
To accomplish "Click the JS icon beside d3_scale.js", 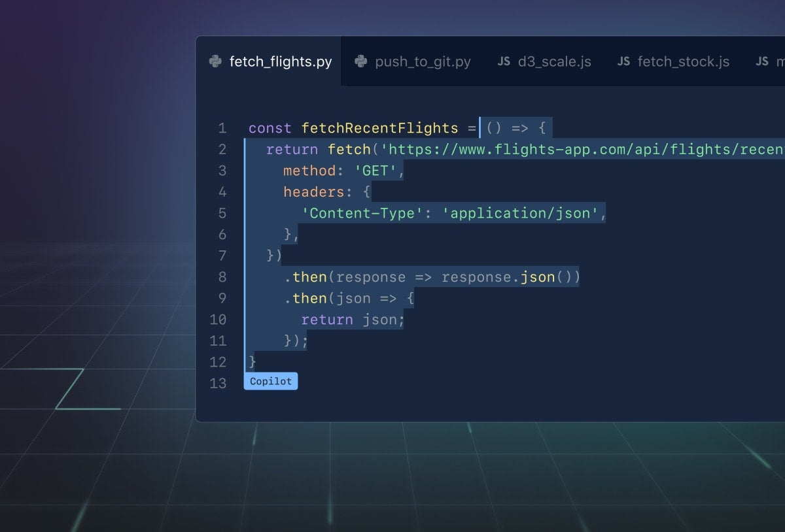I will coord(504,61).
